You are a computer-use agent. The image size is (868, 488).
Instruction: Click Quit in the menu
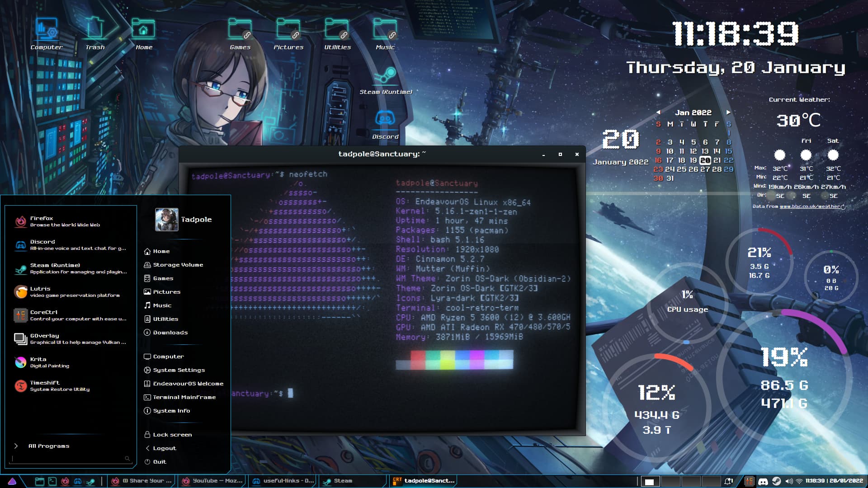pyautogui.click(x=155, y=462)
